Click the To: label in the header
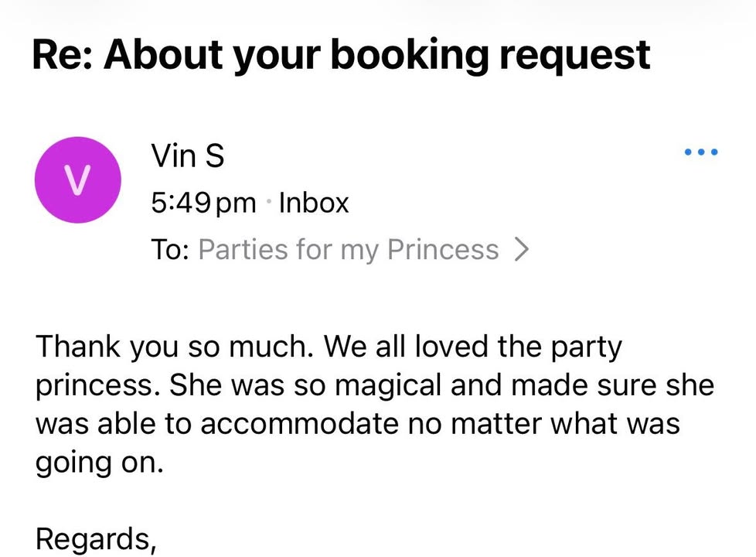The height and width of the screenshot is (557, 756). coord(169,248)
